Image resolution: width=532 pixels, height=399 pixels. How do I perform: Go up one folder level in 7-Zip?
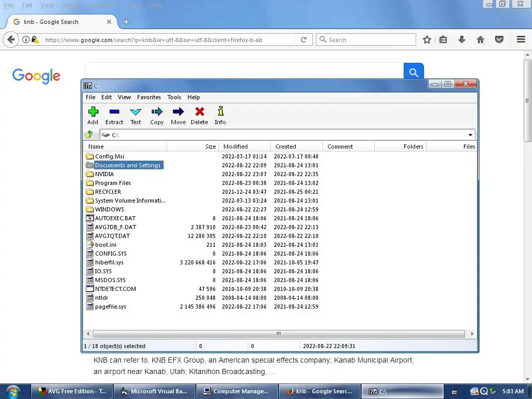click(89, 135)
